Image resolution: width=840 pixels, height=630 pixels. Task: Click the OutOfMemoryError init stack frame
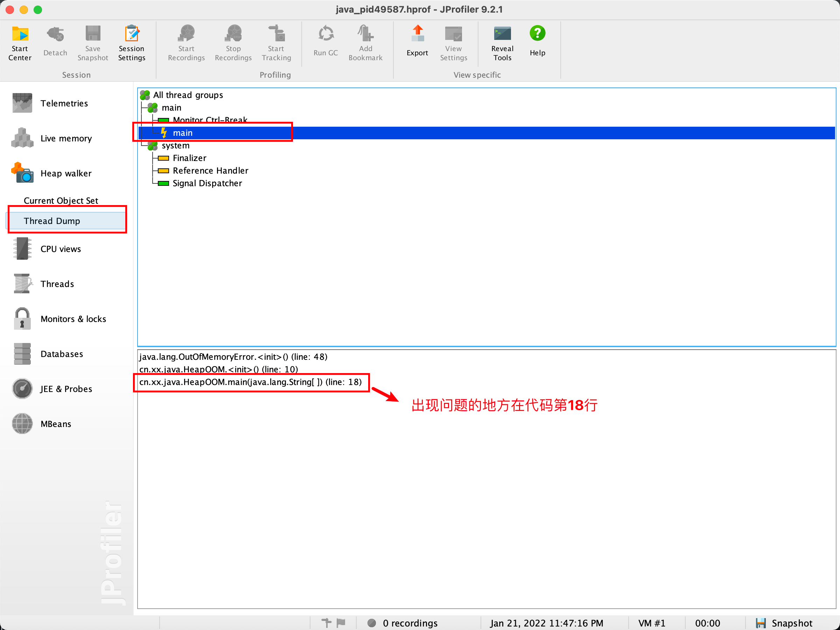click(x=233, y=357)
